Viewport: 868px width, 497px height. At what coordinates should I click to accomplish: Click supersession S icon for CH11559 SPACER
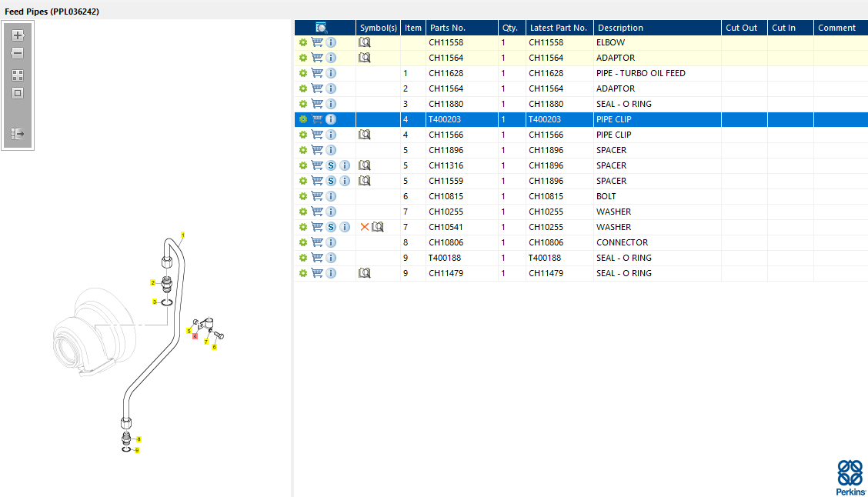coord(331,181)
